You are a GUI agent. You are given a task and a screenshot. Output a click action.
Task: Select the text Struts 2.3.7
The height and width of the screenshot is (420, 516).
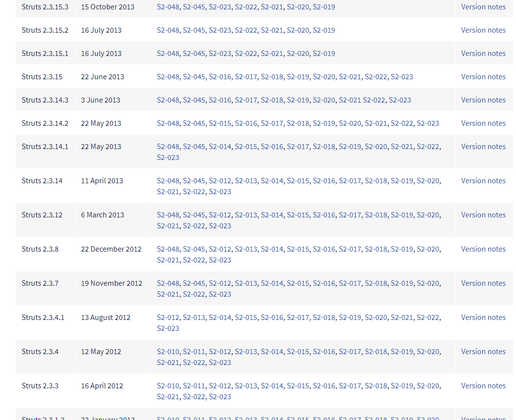pos(40,283)
